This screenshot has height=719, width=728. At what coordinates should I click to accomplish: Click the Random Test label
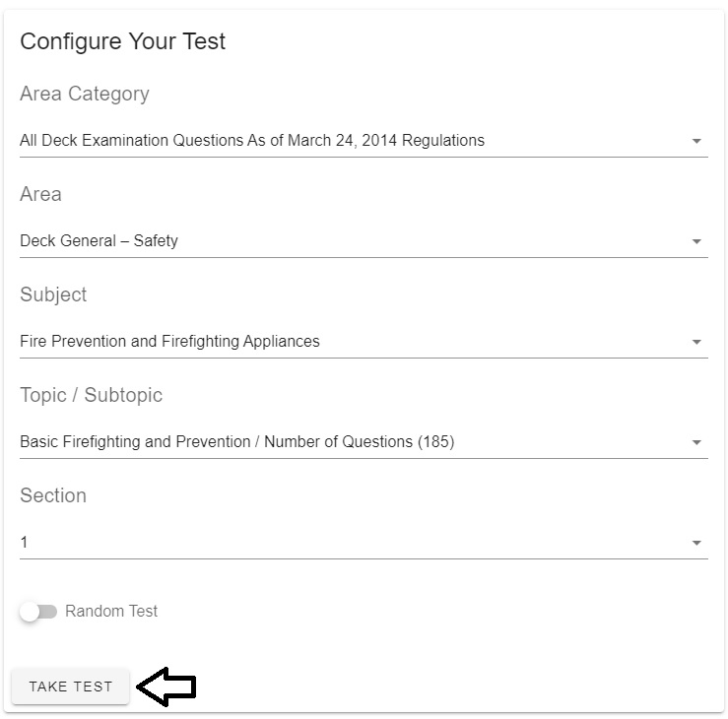[x=111, y=611]
